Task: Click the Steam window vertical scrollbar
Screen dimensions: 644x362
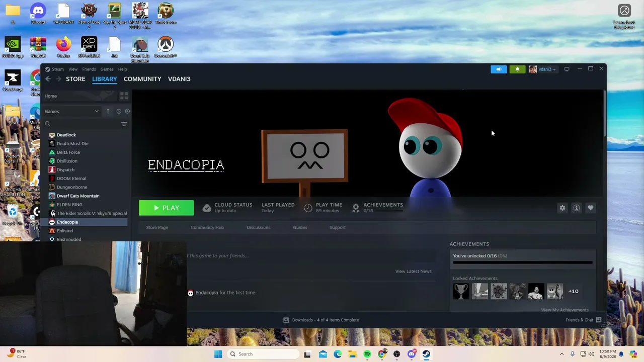Action: click(x=604, y=113)
